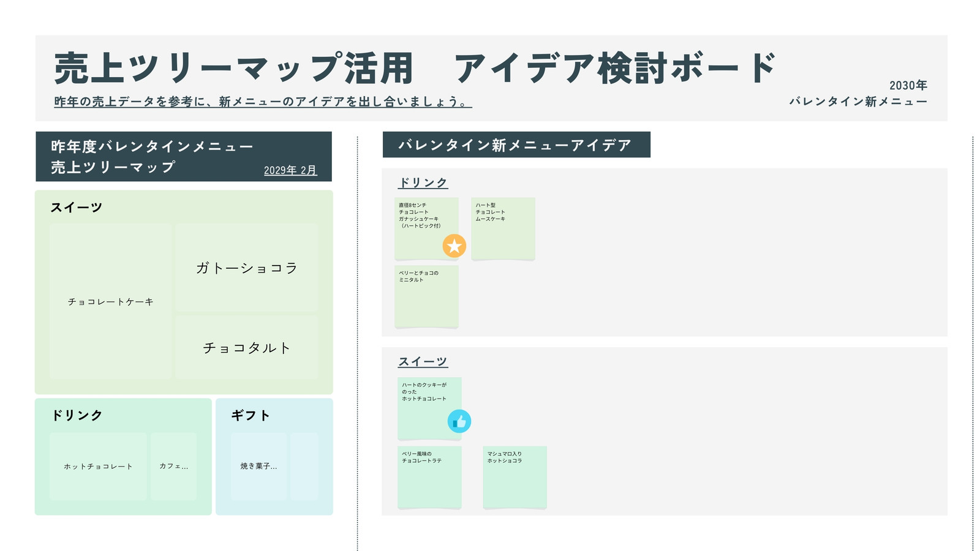Select the 直径8センチ チョコレートガナッシュケーキ sticky note
Image resolution: width=980 pixels, height=551 pixels.
426,228
